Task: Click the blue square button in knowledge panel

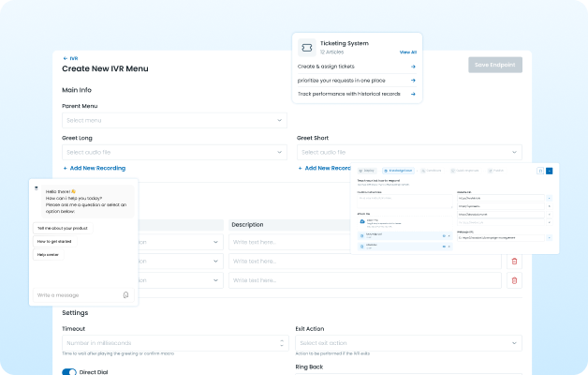Action: 549,171
